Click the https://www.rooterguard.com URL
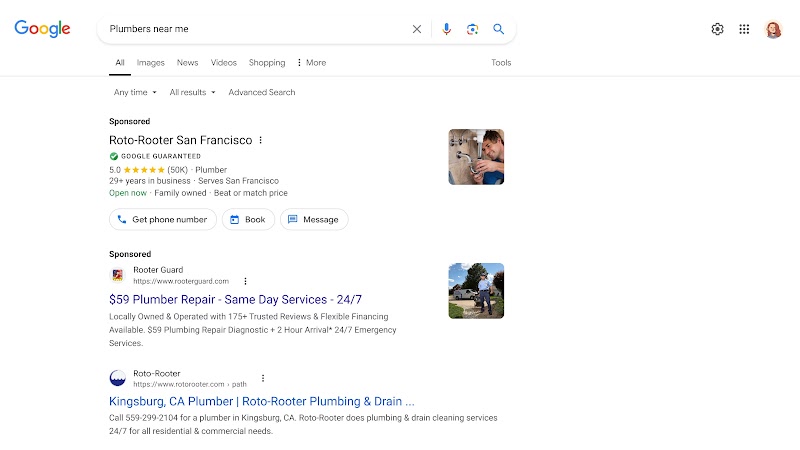Screen dimensions: 800x450 click(x=181, y=281)
